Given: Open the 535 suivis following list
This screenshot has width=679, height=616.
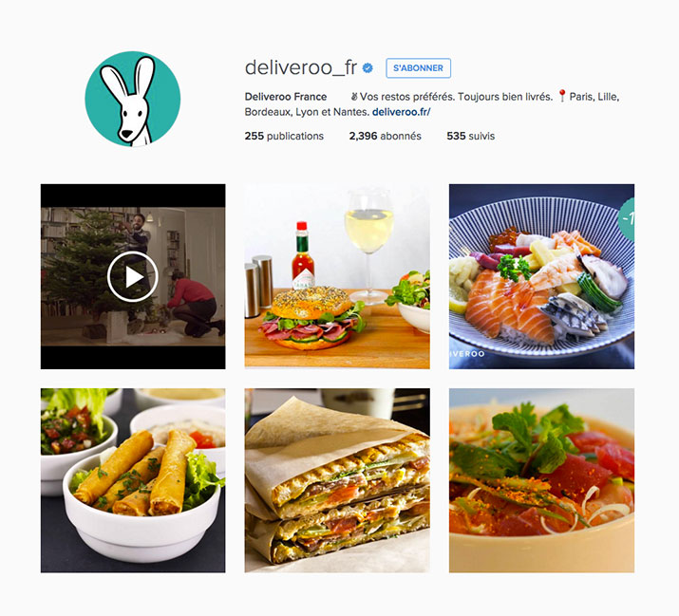Looking at the screenshot, I should coord(471,136).
